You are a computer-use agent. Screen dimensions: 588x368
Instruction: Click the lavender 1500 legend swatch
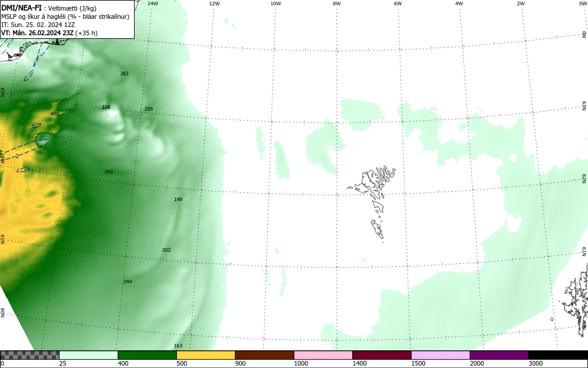[440, 355]
